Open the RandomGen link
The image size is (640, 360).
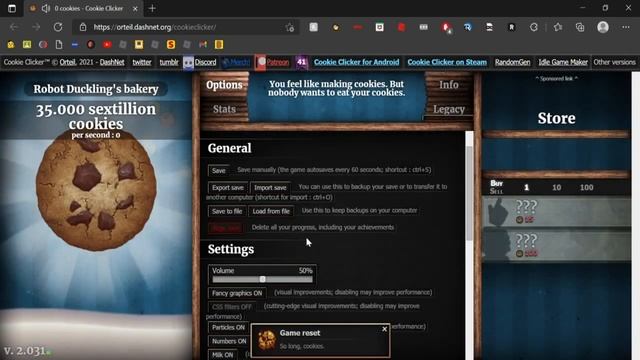[513, 62]
